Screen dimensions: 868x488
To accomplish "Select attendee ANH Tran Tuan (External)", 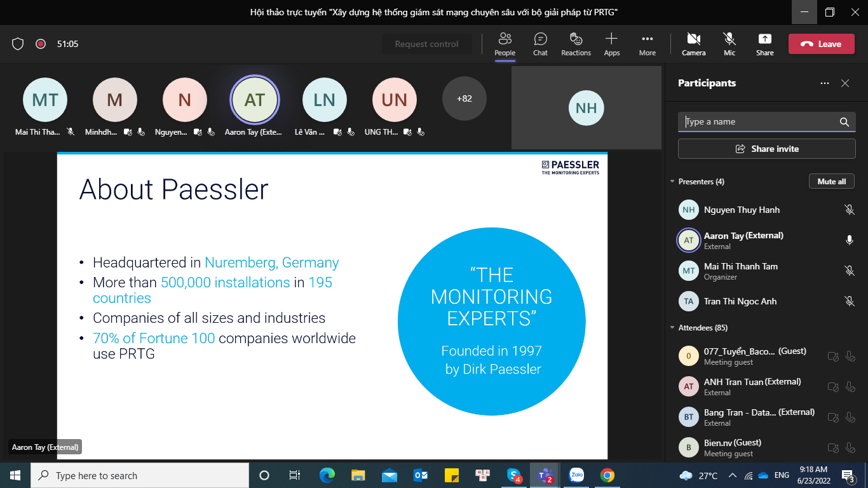I will point(767,386).
